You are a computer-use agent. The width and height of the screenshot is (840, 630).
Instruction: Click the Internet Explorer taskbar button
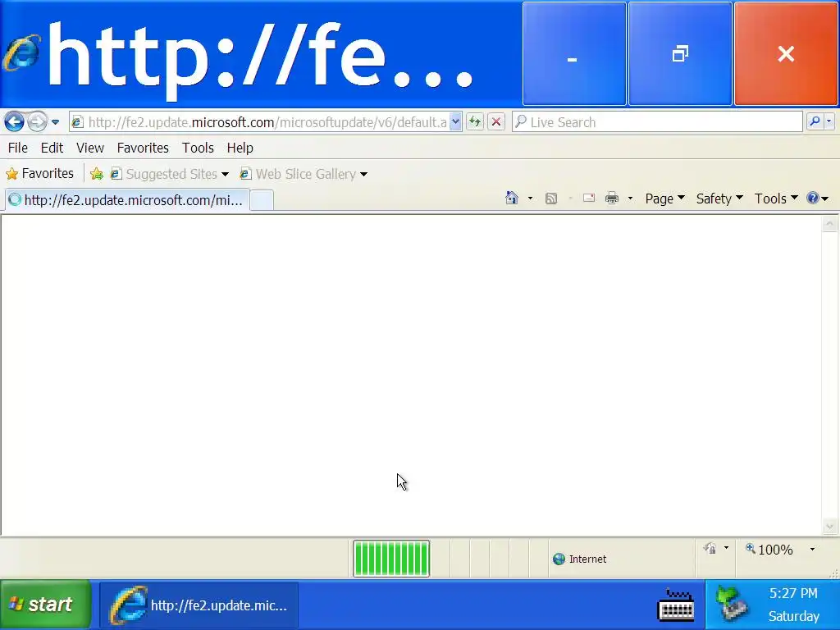199,605
